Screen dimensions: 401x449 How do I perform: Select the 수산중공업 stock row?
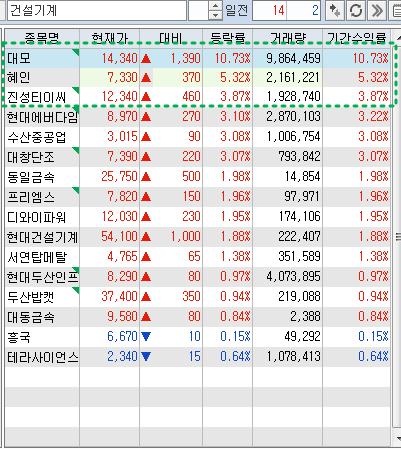pyautogui.click(x=198, y=137)
